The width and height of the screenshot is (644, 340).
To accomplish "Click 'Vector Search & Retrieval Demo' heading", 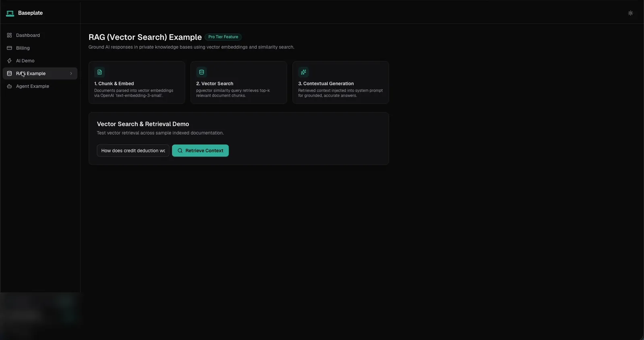I will pyautogui.click(x=143, y=124).
